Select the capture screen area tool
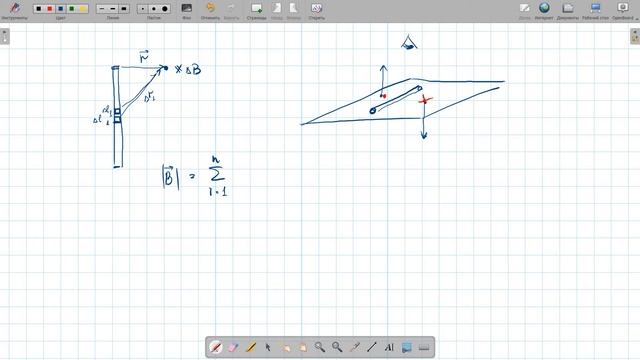The width and height of the screenshot is (640, 360). [x=407, y=347]
